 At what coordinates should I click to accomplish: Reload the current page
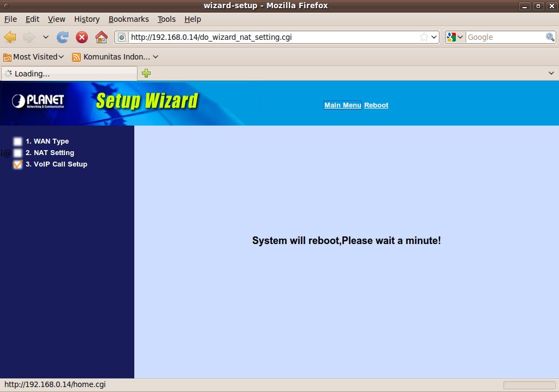click(62, 37)
